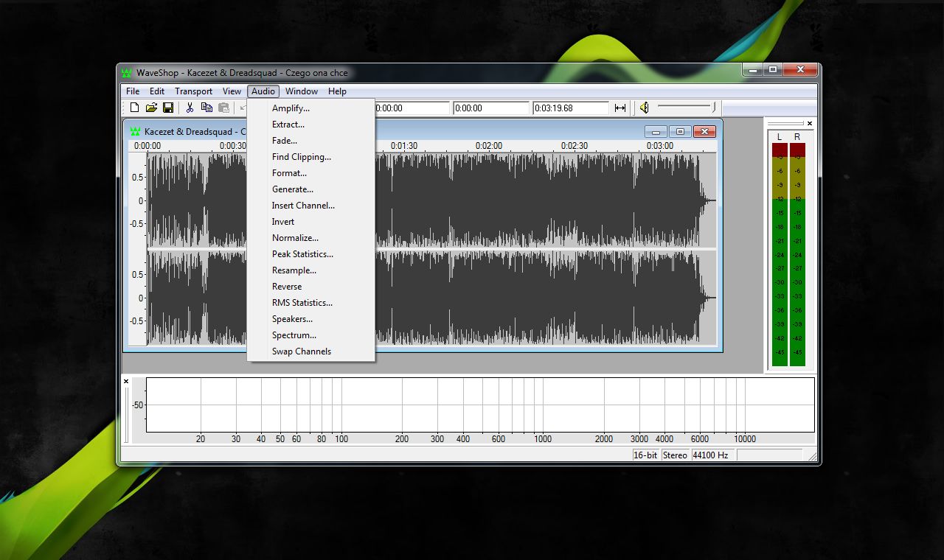Click the Save floppy disk icon
The width and height of the screenshot is (944, 560).
168,108
